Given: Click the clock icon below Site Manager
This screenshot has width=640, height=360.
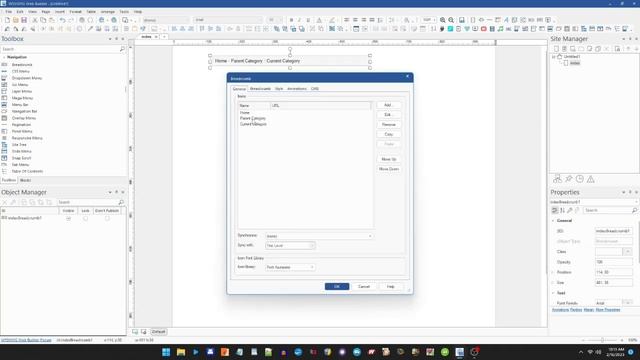Looking at the screenshot, I should (x=580, y=179).
